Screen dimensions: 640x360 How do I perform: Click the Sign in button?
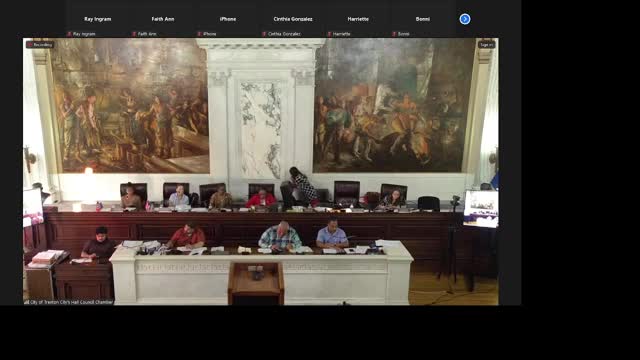487,44
